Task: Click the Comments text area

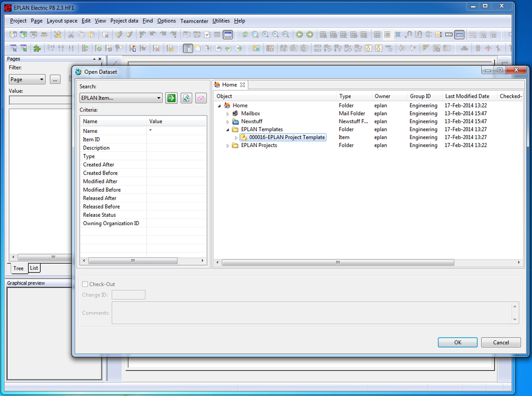Action: (x=312, y=313)
